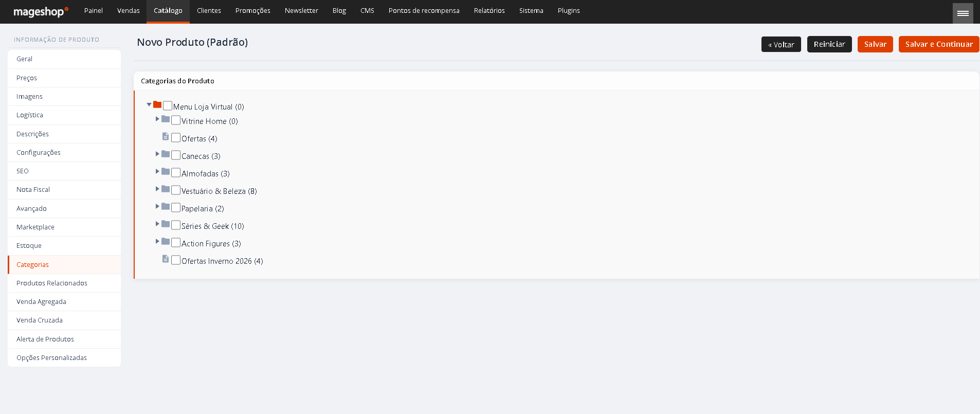Open the Relatórios menu
980x414 pixels.
tap(489, 11)
